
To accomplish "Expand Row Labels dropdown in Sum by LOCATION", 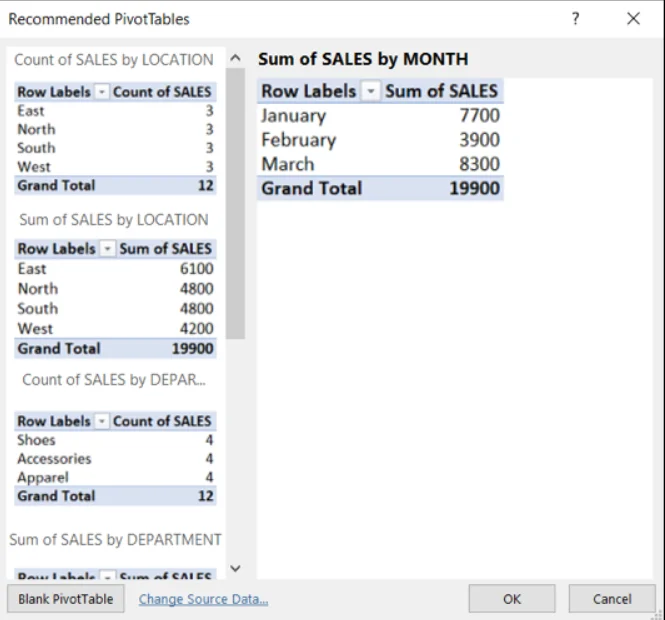I will (108, 249).
